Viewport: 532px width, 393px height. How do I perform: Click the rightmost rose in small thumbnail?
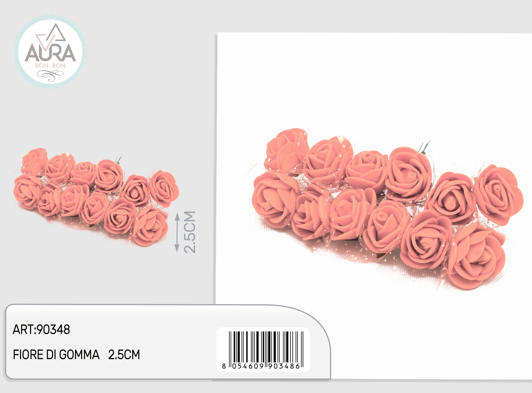(164, 188)
